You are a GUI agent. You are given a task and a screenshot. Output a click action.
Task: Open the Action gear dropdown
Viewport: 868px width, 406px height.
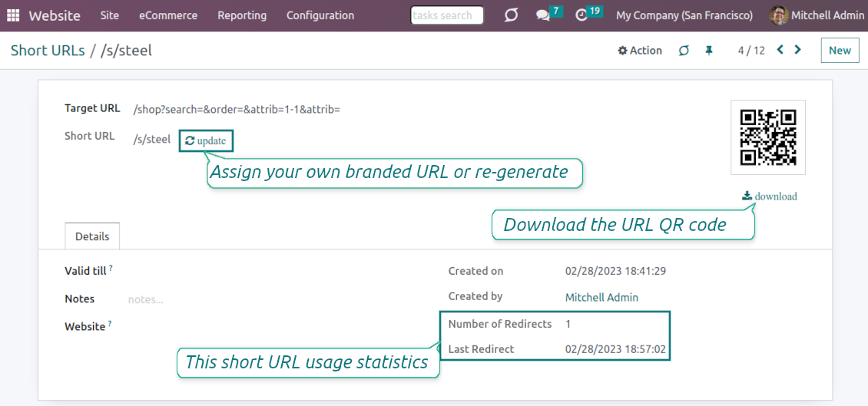[640, 51]
